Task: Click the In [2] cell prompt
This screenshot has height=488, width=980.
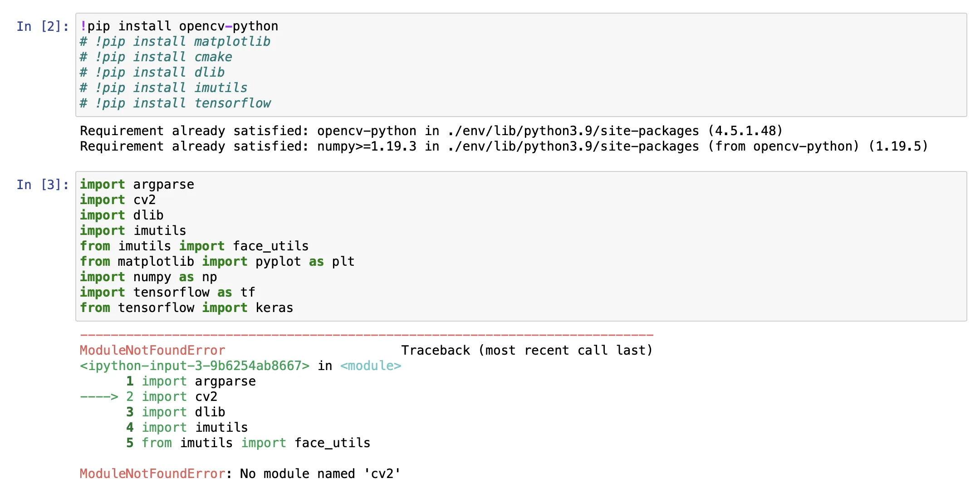Action: 42,26
